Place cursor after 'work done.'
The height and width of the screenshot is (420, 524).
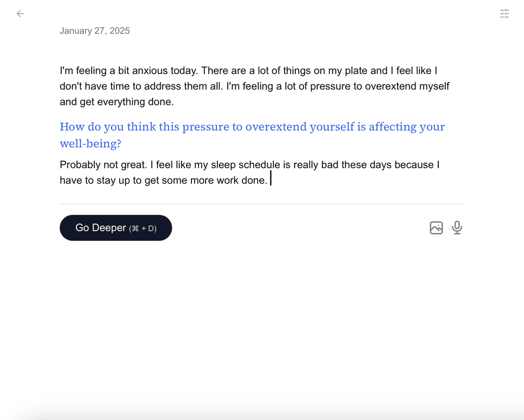271,179
